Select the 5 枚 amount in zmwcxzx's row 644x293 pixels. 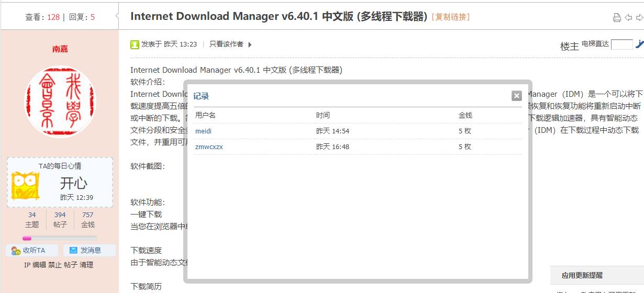click(465, 146)
